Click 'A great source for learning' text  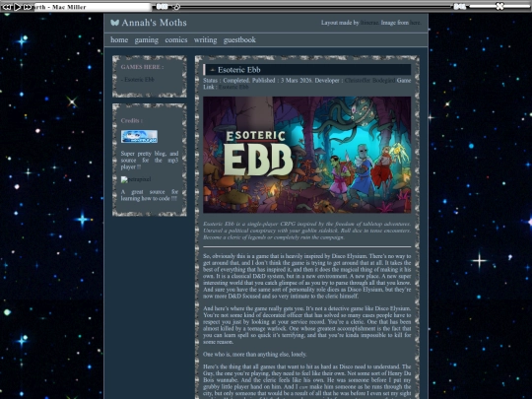tap(150, 195)
